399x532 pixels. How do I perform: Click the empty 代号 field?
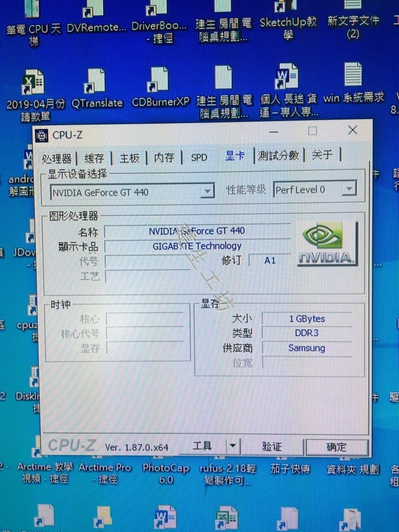[x=148, y=262]
